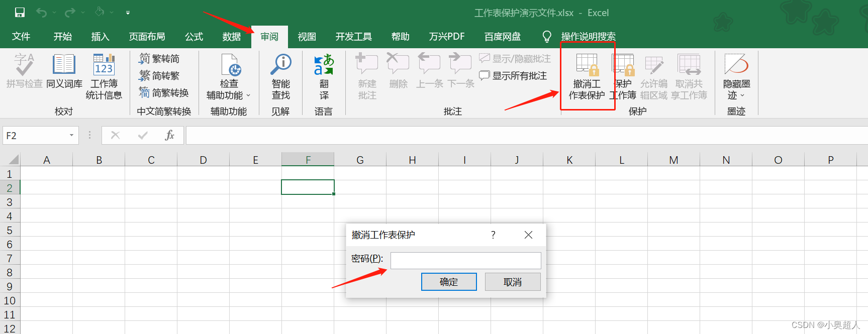Click inside the formula bar input
This screenshot has height=334, width=868.
coord(527,136)
